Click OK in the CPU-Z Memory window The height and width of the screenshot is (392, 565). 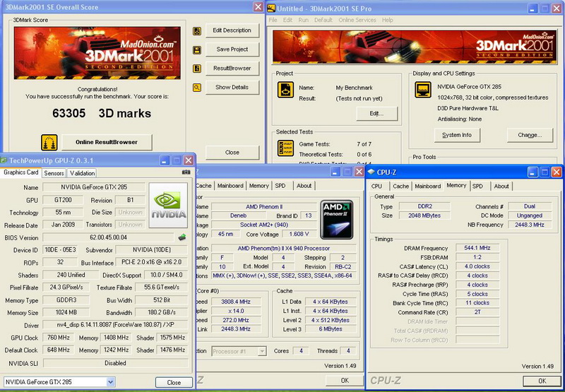point(542,381)
